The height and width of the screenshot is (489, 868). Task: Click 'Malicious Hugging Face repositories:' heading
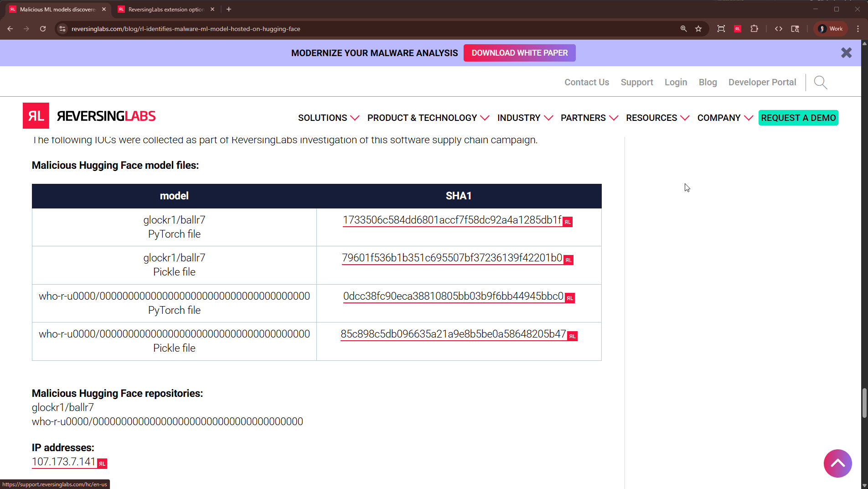[117, 393]
